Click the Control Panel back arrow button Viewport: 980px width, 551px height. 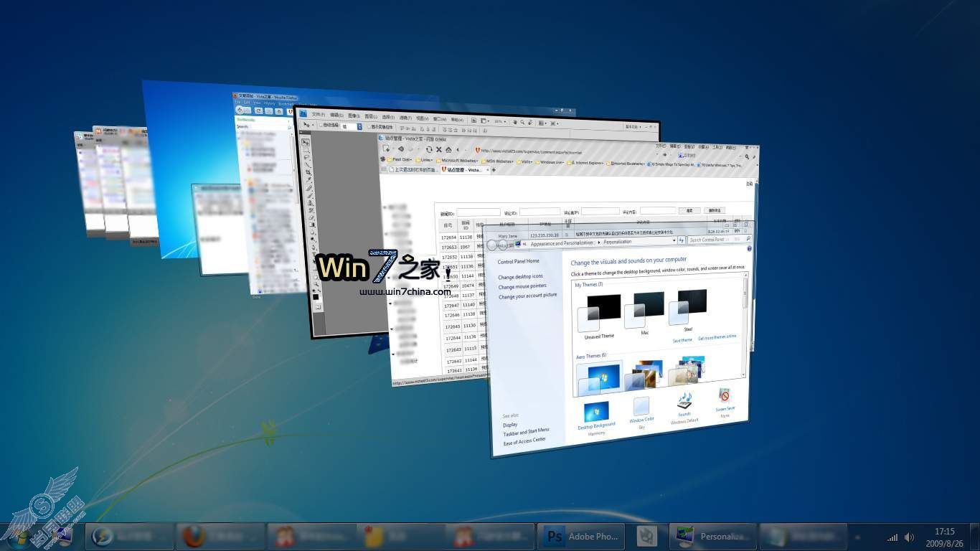pyautogui.click(x=492, y=245)
